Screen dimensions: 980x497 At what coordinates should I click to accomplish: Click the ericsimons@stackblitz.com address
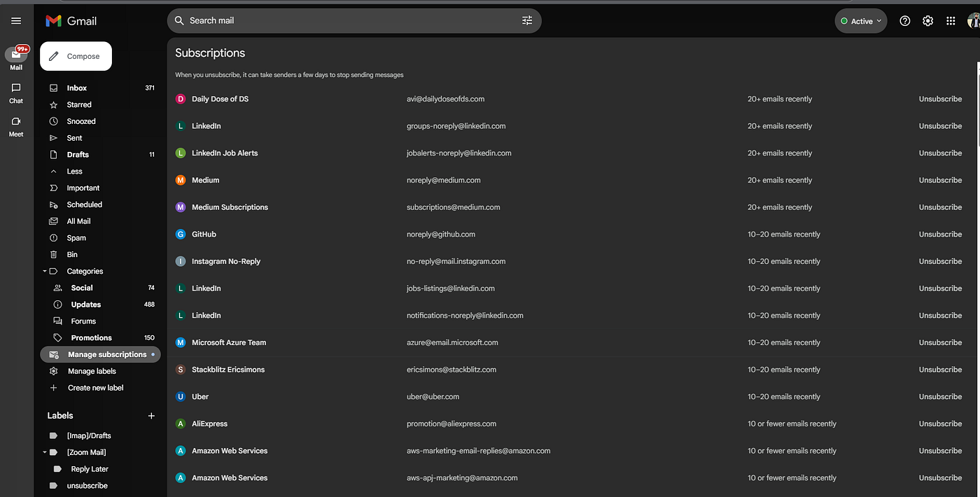pos(451,370)
